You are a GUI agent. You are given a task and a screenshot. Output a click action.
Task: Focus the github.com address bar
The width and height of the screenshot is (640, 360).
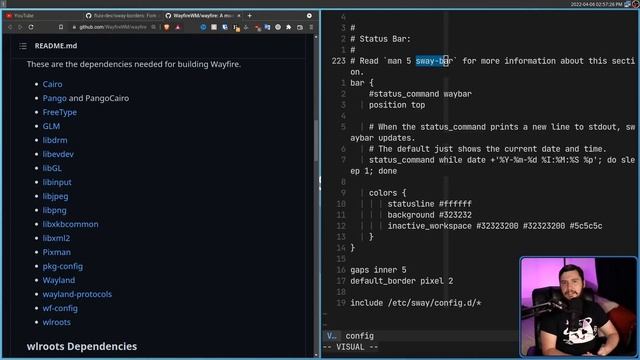point(112,27)
